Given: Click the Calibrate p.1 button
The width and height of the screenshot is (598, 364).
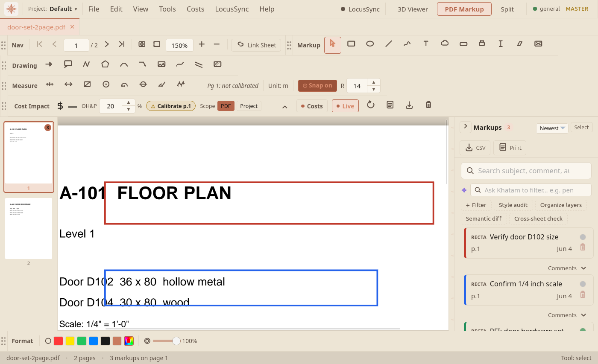Looking at the screenshot, I should coord(171,106).
